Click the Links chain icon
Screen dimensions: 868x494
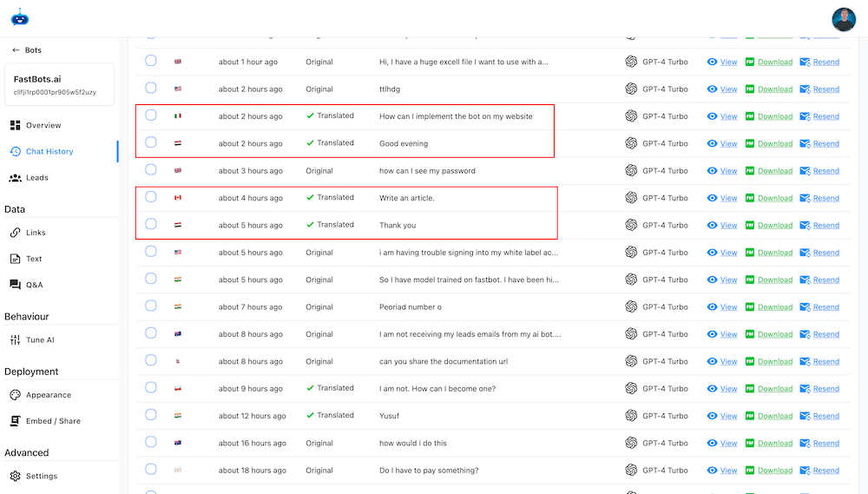click(x=16, y=233)
